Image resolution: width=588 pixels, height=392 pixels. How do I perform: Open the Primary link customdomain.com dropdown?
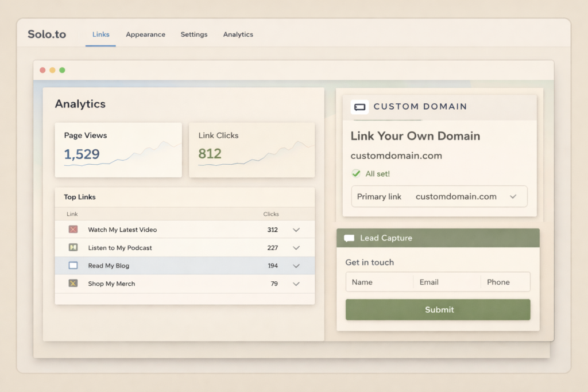coord(514,196)
